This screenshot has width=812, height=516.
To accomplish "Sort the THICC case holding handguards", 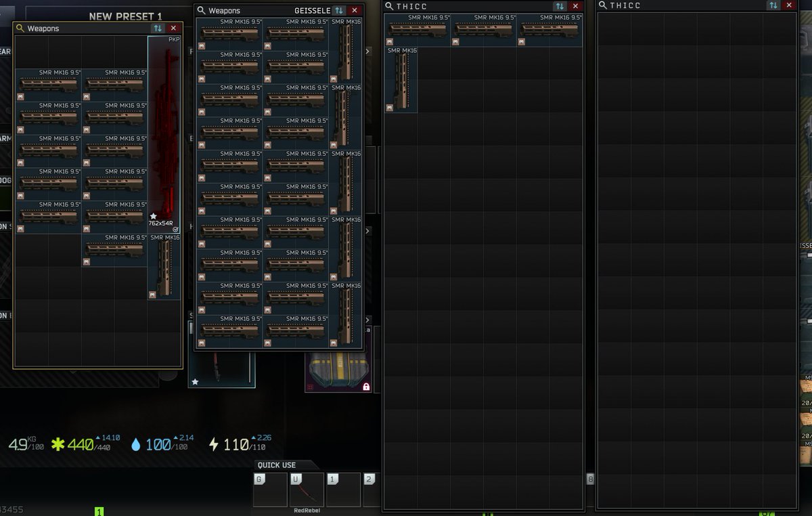I will tap(560, 6).
